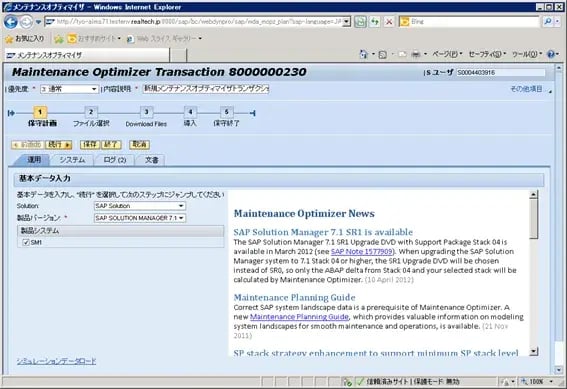The height and width of the screenshot is (389, 567).
Task: Open the 製品バージョン dropdown
Action: pyautogui.click(x=140, y=218)
